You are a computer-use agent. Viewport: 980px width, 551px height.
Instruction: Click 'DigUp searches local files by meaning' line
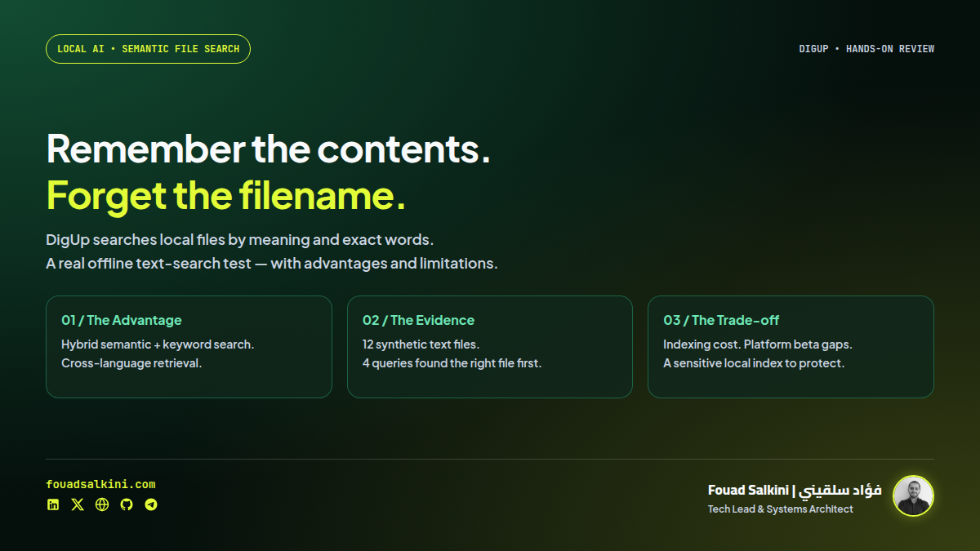[x=240, y=240]
